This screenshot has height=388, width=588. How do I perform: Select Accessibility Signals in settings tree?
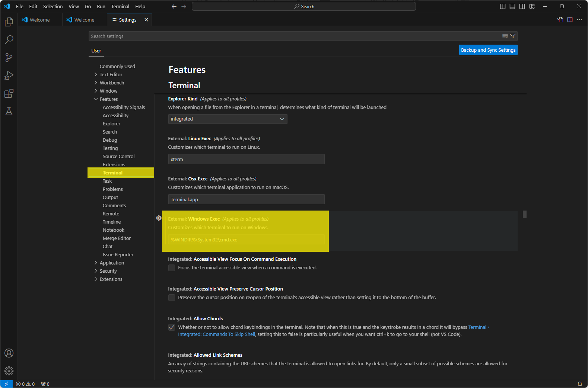(124, 107)
